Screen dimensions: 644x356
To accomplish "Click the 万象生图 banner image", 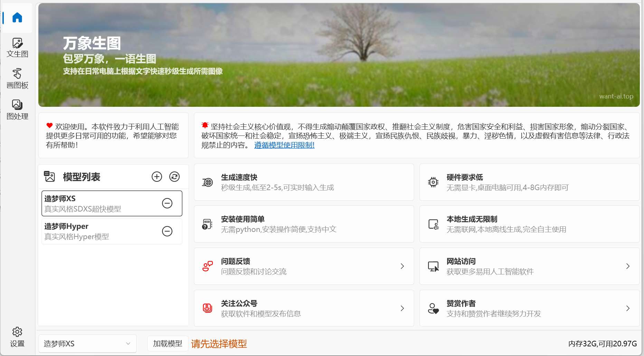I will [x=339, y=55].
